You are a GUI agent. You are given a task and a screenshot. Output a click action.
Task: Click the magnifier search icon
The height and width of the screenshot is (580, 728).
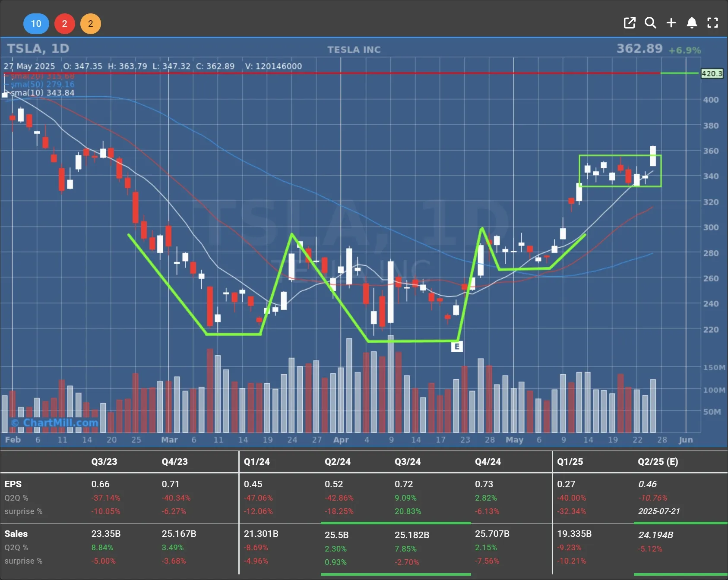pyautogui.click(x=650, y=23)
